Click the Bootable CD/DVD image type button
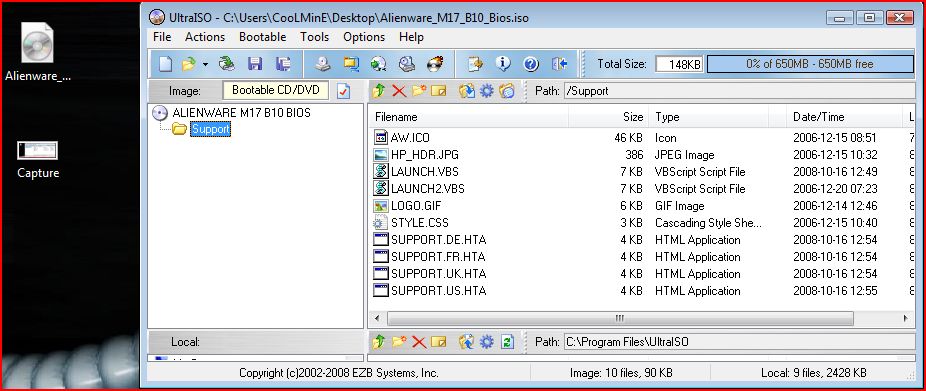The image size is (926, 391). point(276,91)
